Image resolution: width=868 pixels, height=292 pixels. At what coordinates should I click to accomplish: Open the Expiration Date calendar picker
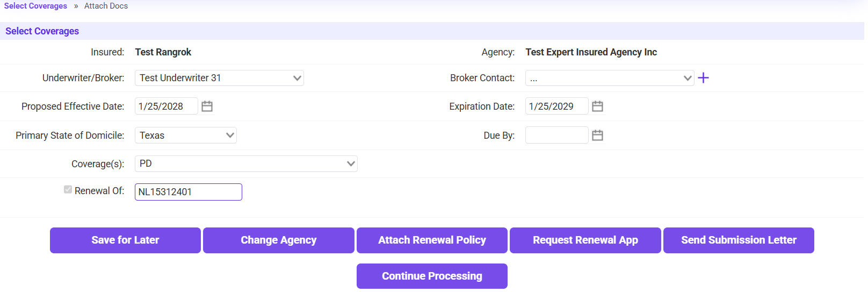pyautogui.click(x=597, y=106)
